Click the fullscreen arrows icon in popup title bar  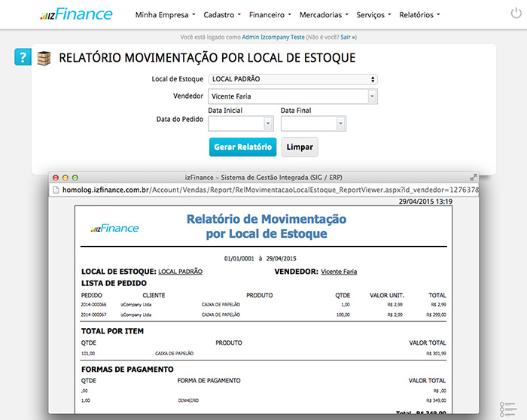pos(473,176)
